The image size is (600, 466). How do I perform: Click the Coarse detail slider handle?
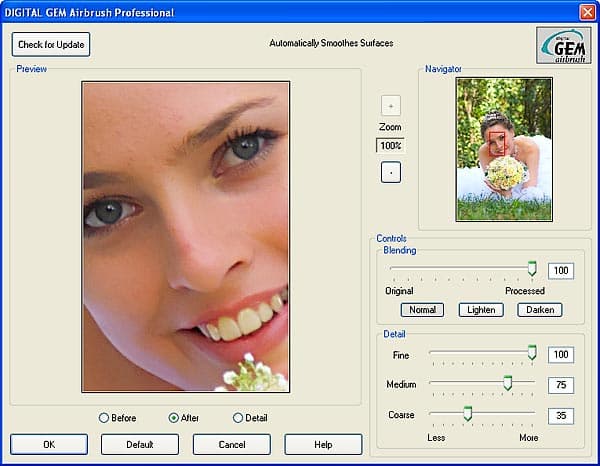468,414
